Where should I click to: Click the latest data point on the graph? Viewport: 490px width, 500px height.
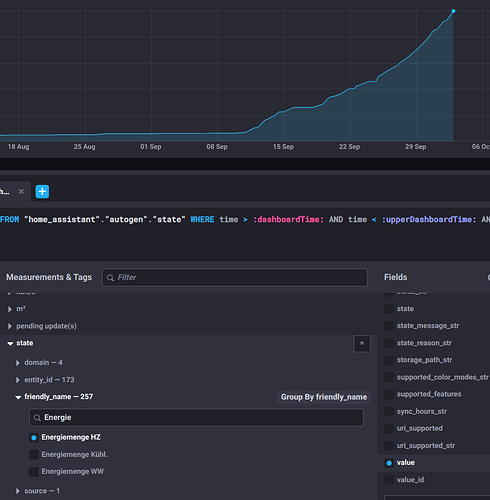click(x=453, y=11)
